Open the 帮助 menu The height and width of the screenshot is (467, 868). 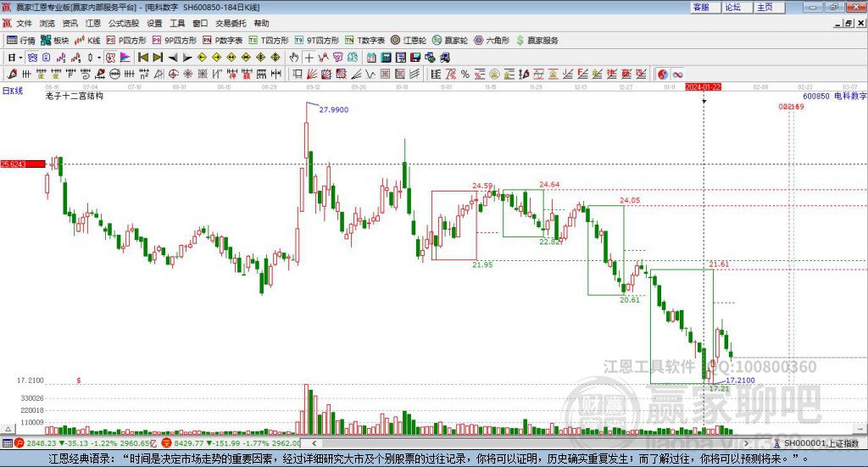[261, 23]
